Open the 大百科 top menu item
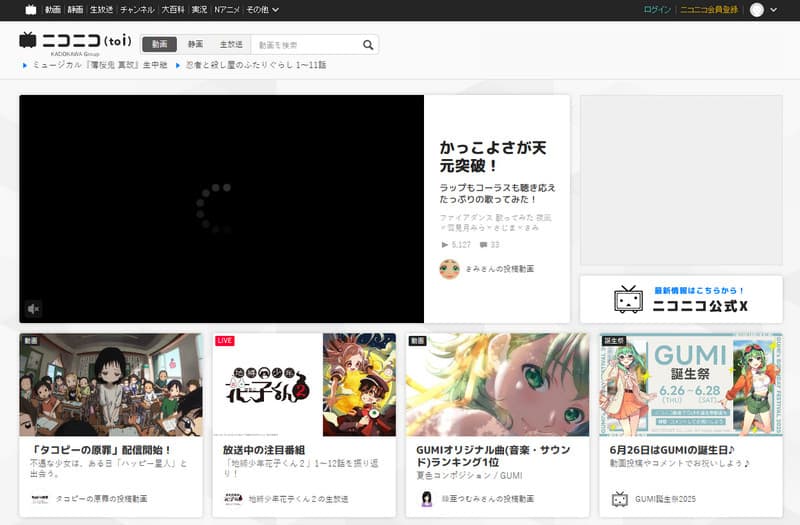 [172, 10]
